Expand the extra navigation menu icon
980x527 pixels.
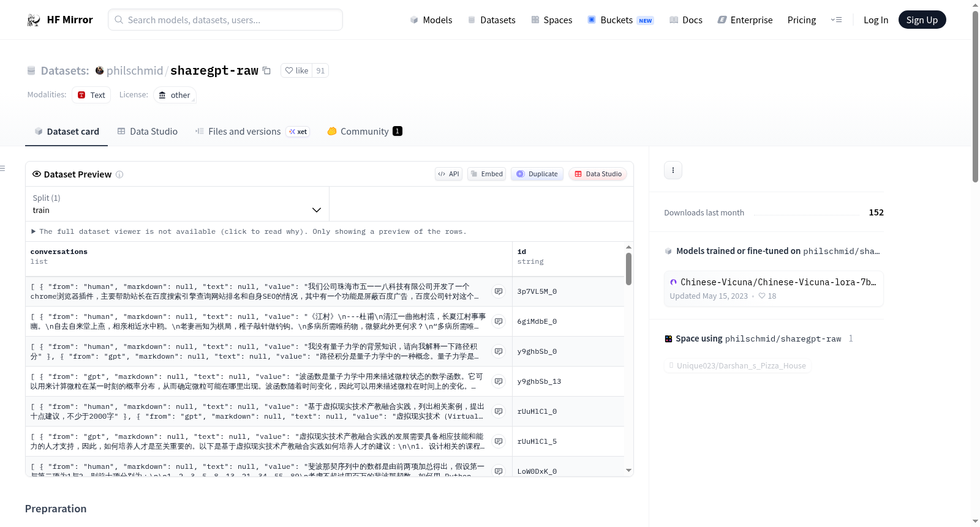click(836, 20)
